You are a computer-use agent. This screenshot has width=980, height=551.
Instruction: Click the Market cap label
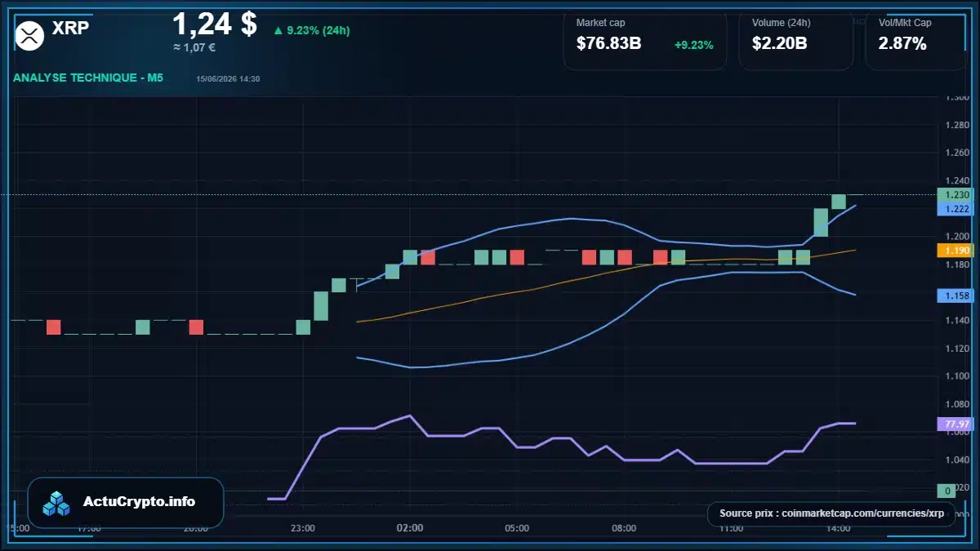coord(600,23)
